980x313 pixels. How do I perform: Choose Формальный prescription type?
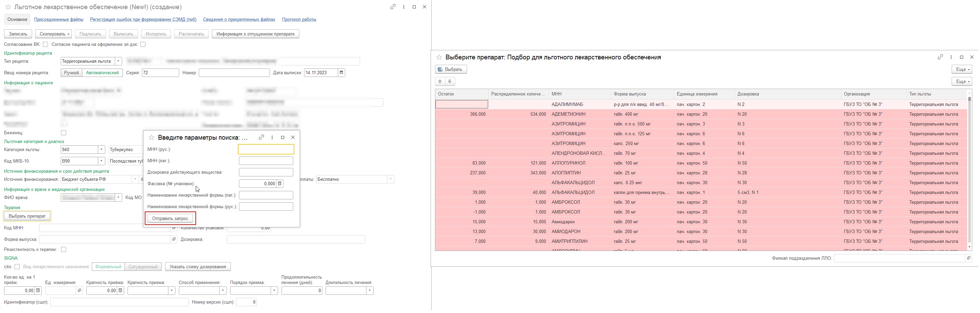point(108,266)
